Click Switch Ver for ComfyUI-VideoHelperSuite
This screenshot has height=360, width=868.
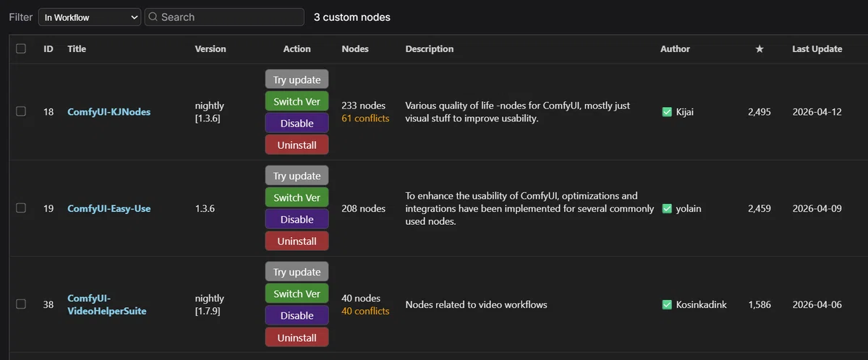coord(297,293)
